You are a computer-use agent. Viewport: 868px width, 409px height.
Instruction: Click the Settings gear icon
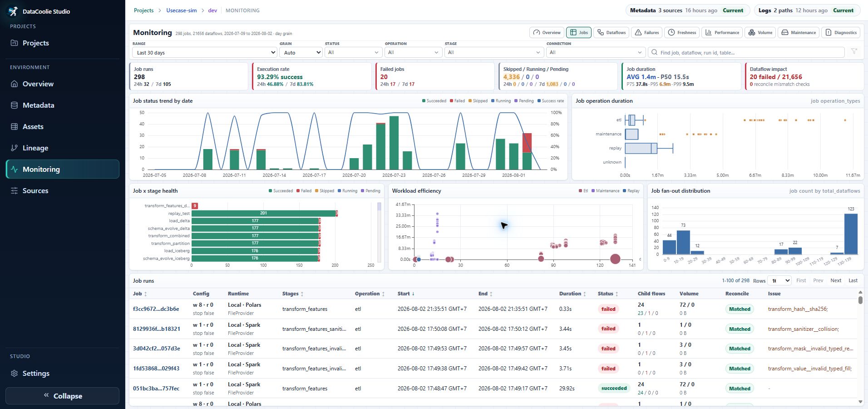(14, 374)
